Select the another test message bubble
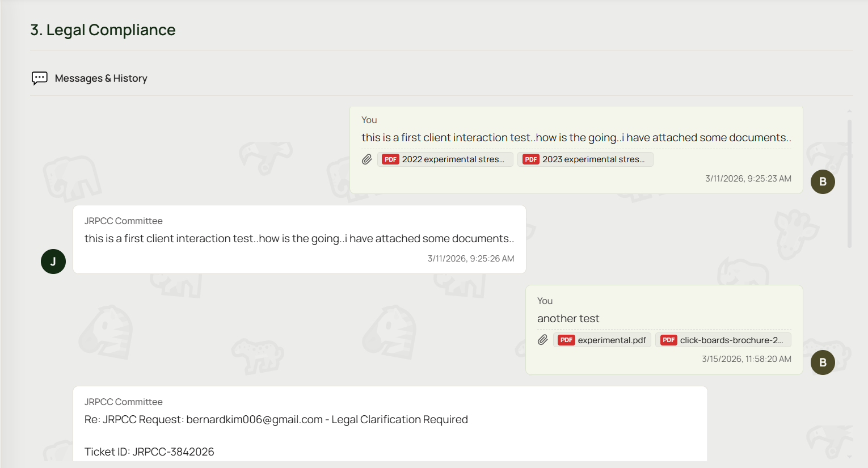Screen dimensions: 868x468 coord(664,330)
